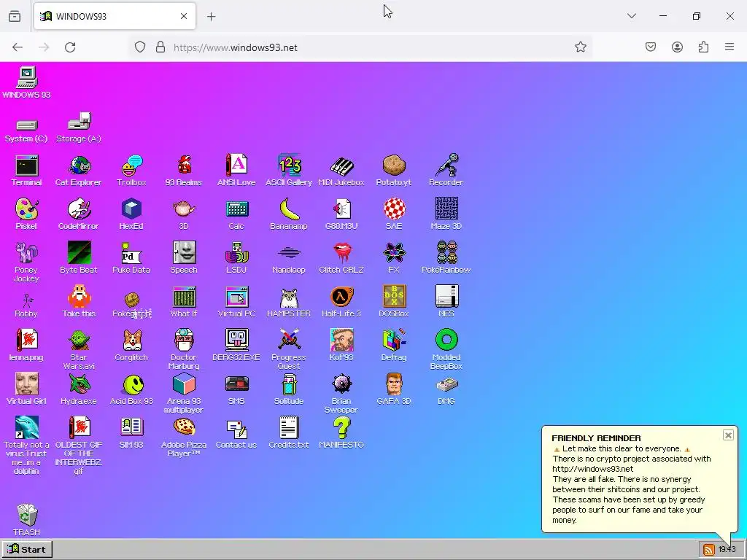Select the Byte Beat icon
The image size is (747, 560).
tap(79, 253)
